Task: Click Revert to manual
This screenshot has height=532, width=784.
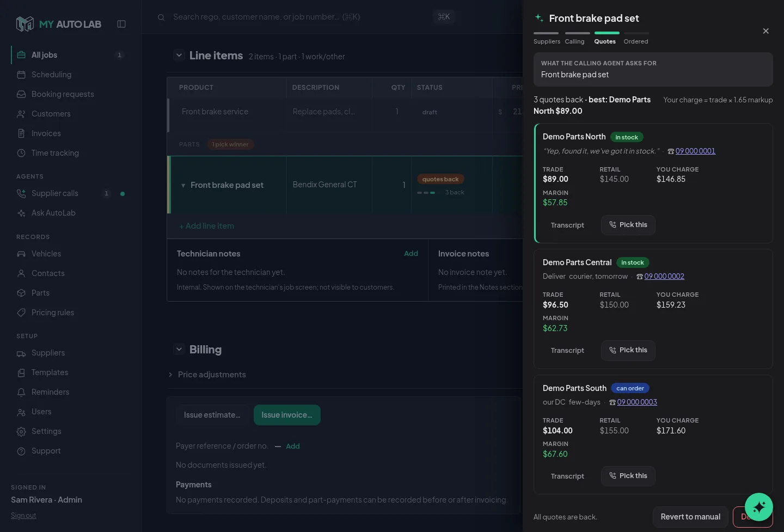Action: click(690, 517)
